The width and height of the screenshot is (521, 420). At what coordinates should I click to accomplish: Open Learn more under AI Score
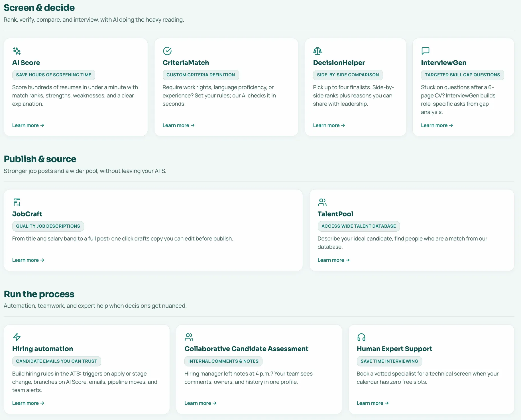coord(28,125)
